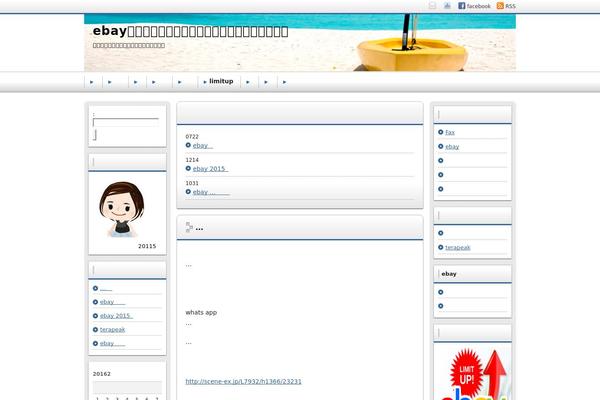Open the terapeak link in right sidebar
600x400 pixels.
click(458, 248)
